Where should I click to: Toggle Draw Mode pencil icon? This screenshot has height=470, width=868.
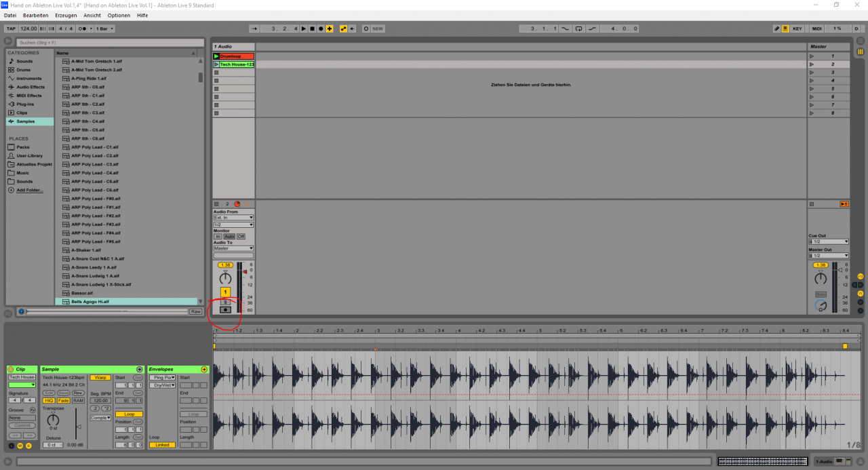coord(777,28)
